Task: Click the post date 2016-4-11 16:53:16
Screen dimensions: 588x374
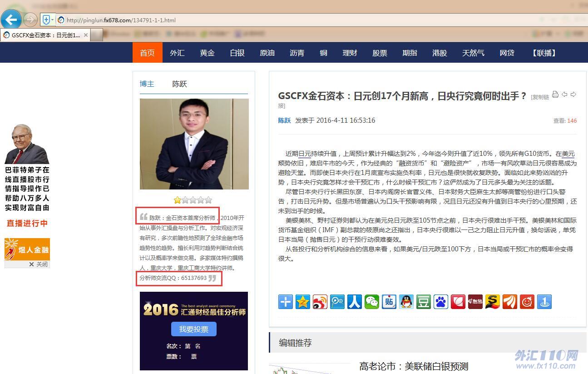Action: click(x=346, y=120)
